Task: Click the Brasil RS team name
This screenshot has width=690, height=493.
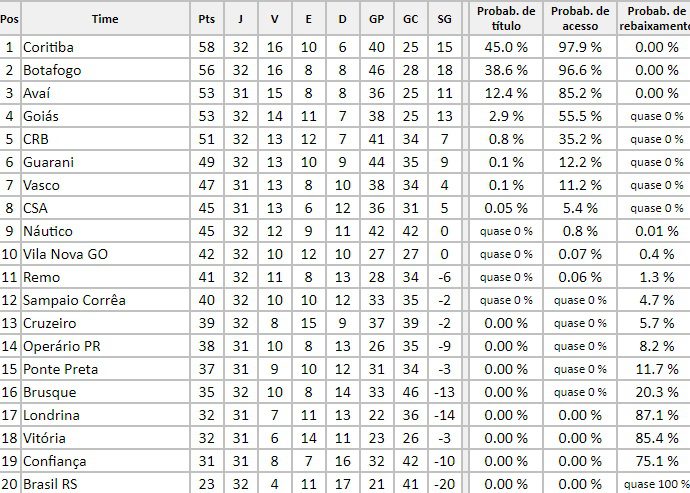Action: (x=50, y=484)
